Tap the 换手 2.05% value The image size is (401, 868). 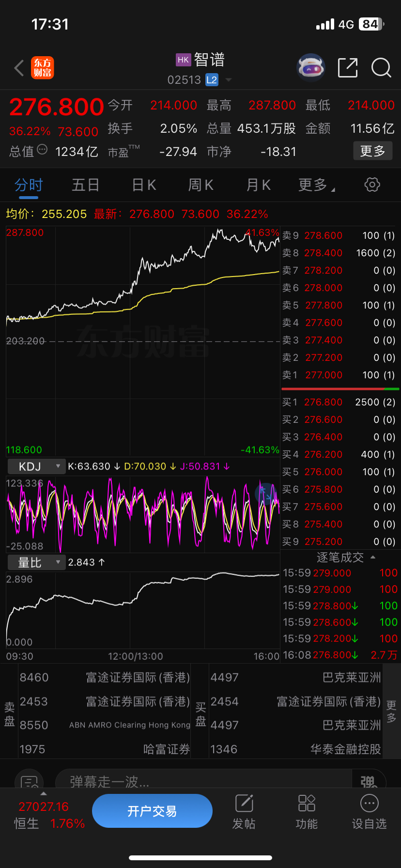pos(179,128)
